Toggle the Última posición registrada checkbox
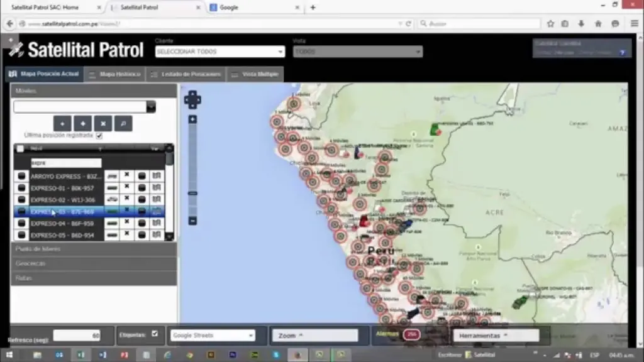Image resolution: width=644 pixels, height=362 pixels. coord(99,136)
